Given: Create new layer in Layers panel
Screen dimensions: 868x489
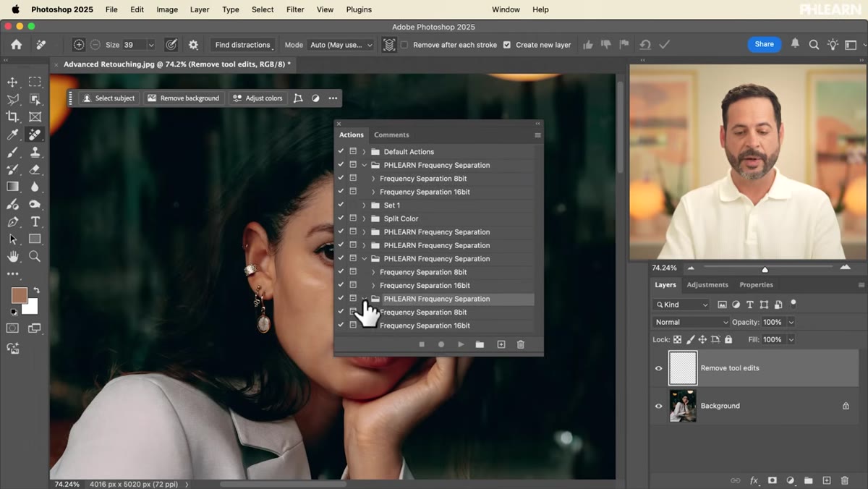Looking at the screenshot, I should (827, 480).
